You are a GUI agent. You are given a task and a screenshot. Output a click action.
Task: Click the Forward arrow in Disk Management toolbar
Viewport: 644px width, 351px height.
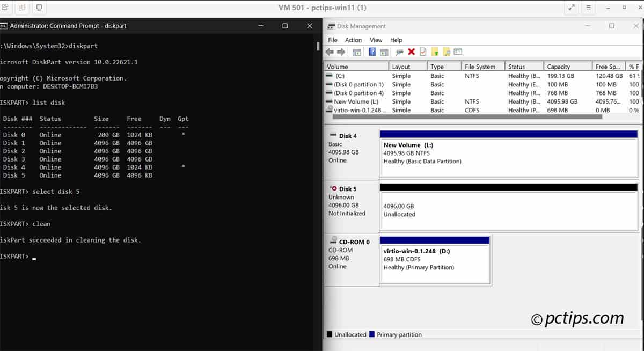340,51
